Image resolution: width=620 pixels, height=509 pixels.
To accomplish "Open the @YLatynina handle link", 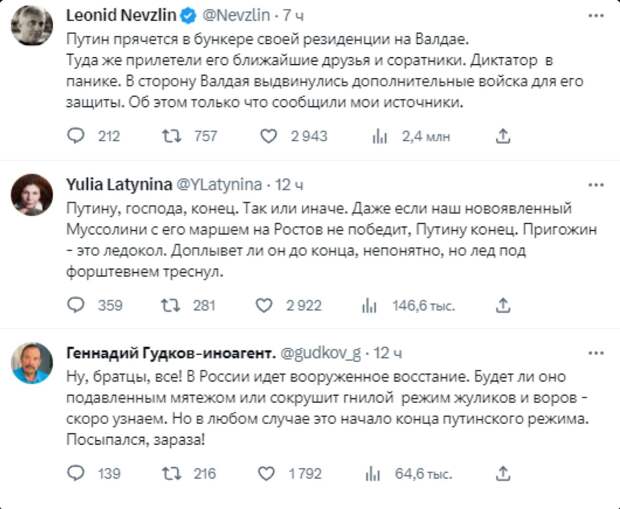I will (219, 185).
